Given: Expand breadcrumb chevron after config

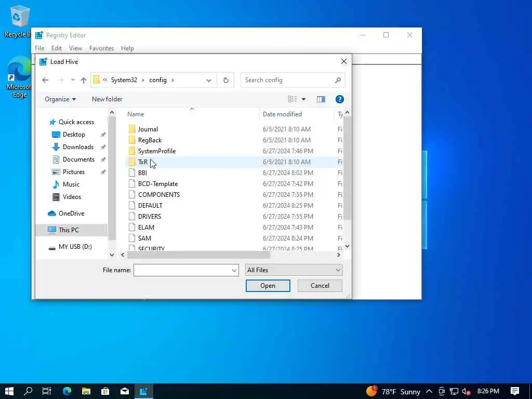Looking at the screenshot, I should point(172,80).
